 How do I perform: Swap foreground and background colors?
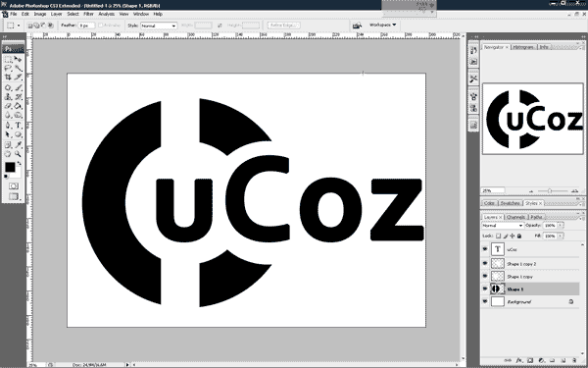[x=20, y=164]
